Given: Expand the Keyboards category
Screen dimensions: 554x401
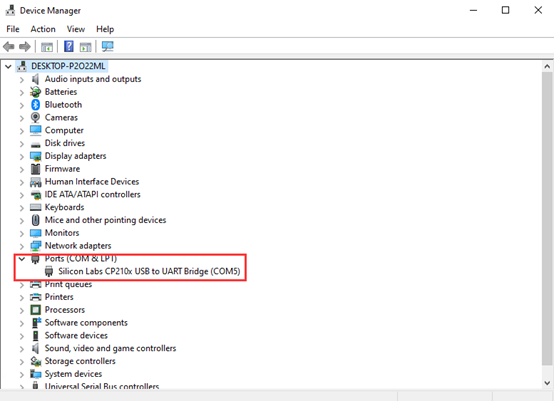Looking at the screenshot, I should coord(22,207).
